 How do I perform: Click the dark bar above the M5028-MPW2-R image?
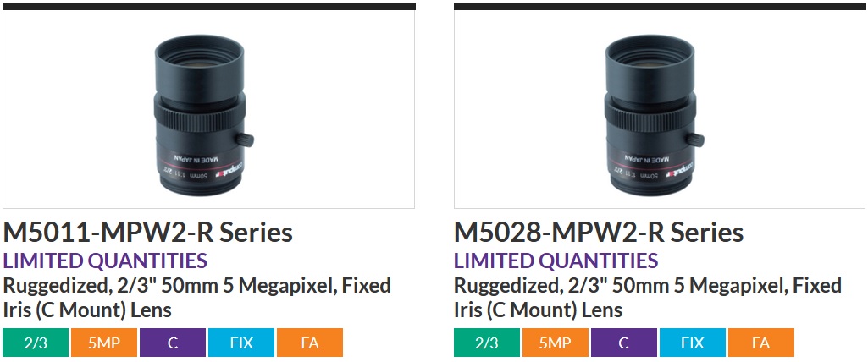pyautogui.click(x=660, y=7)
